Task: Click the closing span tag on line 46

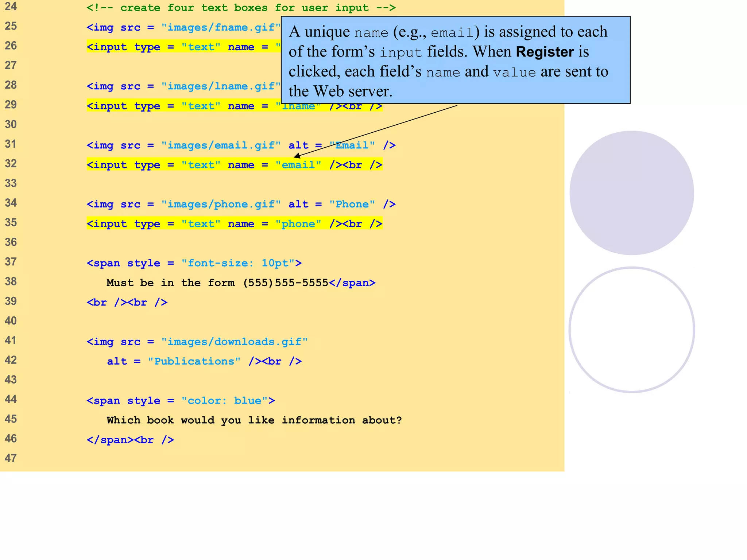Action: tap(110, 440)
